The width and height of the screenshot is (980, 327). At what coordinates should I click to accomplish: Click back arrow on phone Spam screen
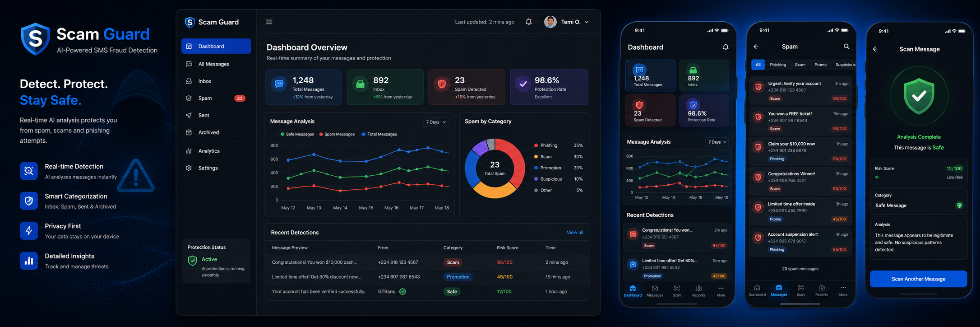click(x=756, y=47)
